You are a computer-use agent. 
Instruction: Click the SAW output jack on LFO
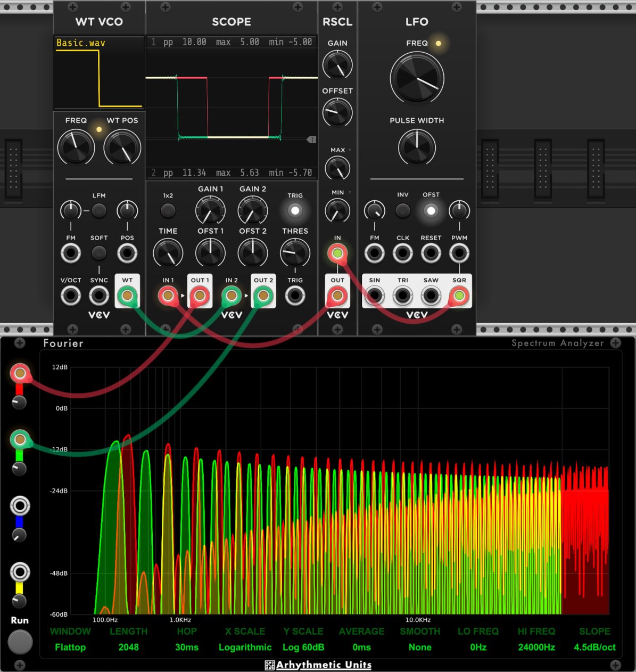431,295
